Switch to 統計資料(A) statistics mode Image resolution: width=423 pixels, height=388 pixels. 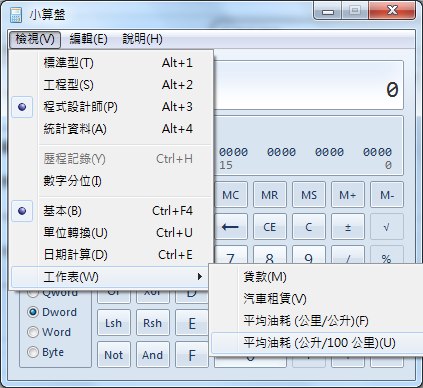point(112,129)
